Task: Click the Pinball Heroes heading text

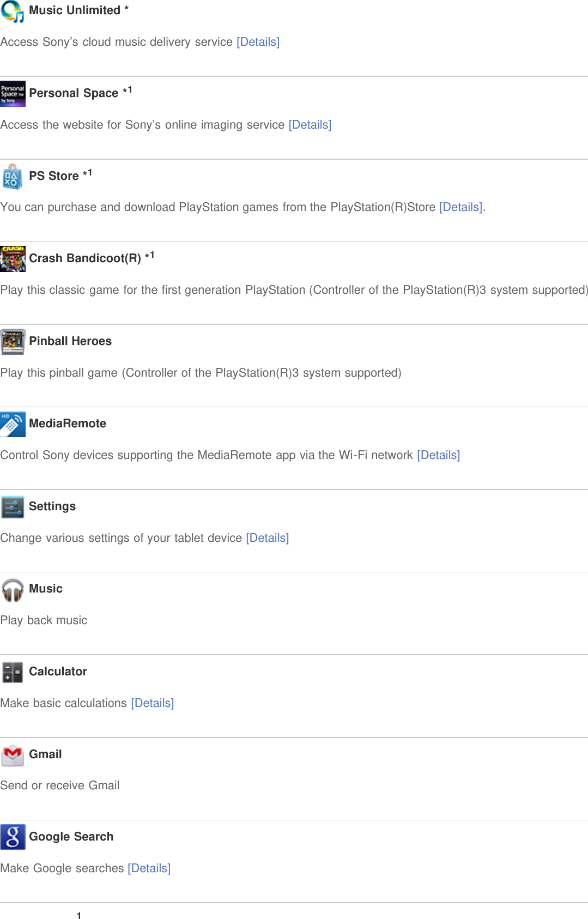Action: [70, 341]
